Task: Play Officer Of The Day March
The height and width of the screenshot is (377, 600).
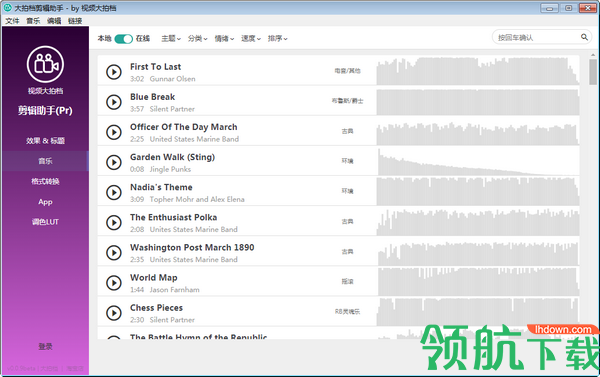Action: pos(114,132)
